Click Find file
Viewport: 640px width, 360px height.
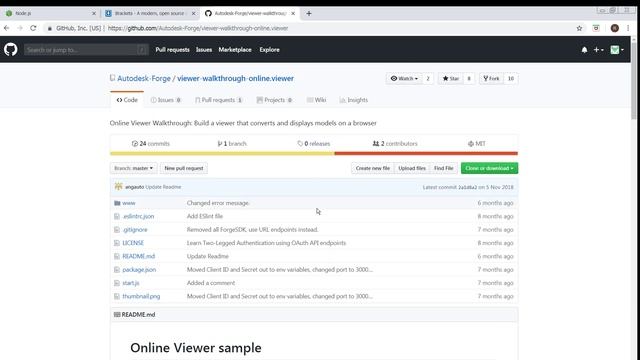click(444, 168)
